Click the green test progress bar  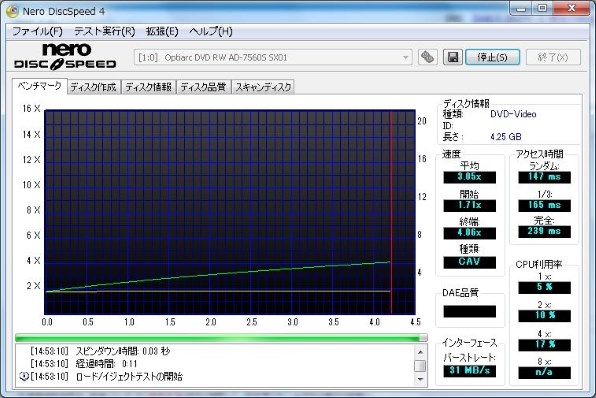(x=221, y=338)
